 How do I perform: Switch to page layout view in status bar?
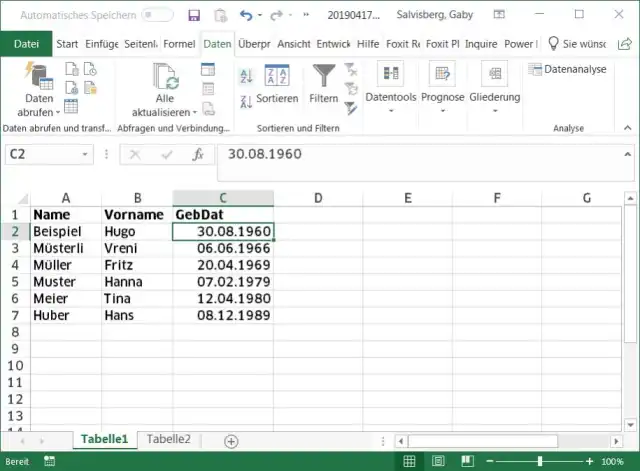coord(438,462)
